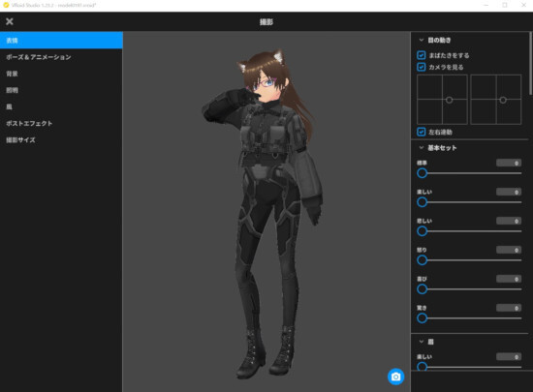Image resolution: width=533 pixels, height=392 pixels.
Task: Click the VRoid Studio app icon in title bar
Action: (6, 5)
